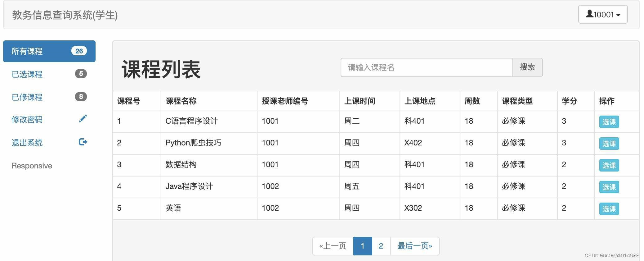Go to 修改密码 in the sidebar
The width and height of the screenshot is (644, 261).
tap(49, 120)
